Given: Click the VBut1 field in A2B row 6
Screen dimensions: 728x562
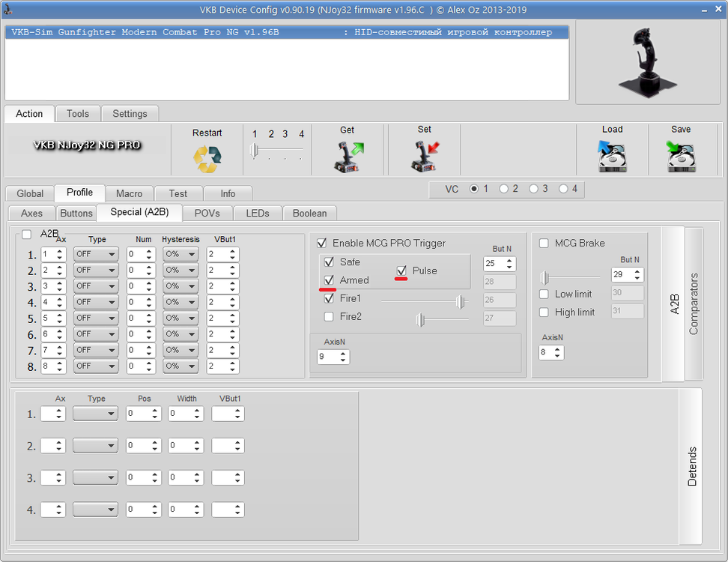Looking at the screenshot, I should pos(222,334).
